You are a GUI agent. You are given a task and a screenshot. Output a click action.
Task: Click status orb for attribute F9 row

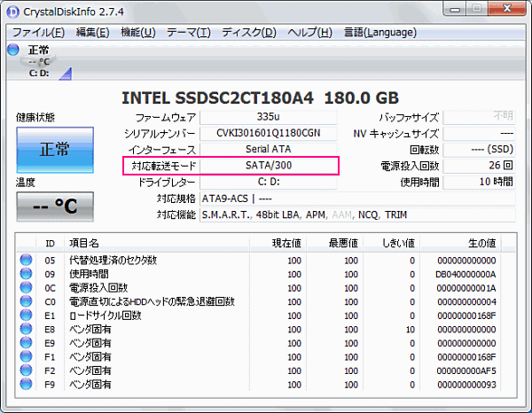click(x=26, y=384)
